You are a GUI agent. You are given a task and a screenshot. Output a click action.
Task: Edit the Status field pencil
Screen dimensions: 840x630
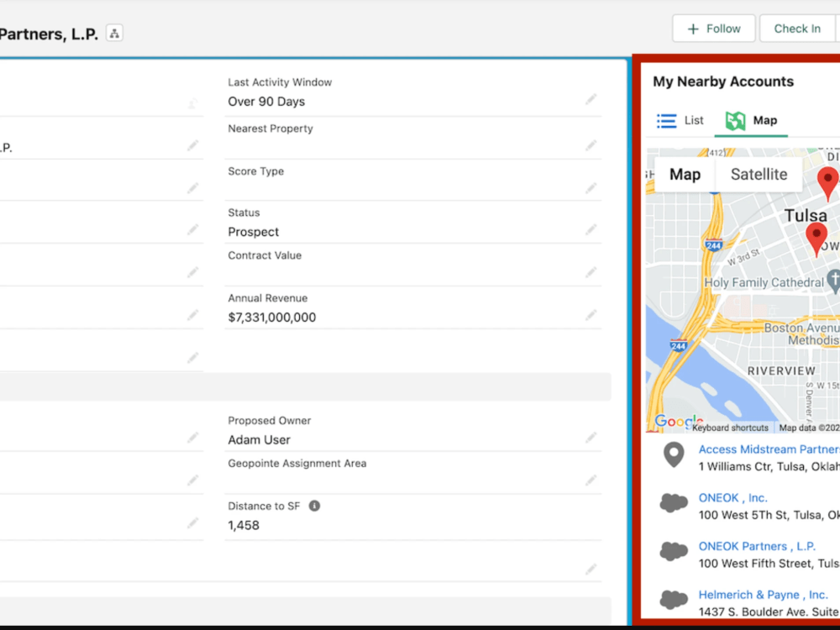pos(591,230)
